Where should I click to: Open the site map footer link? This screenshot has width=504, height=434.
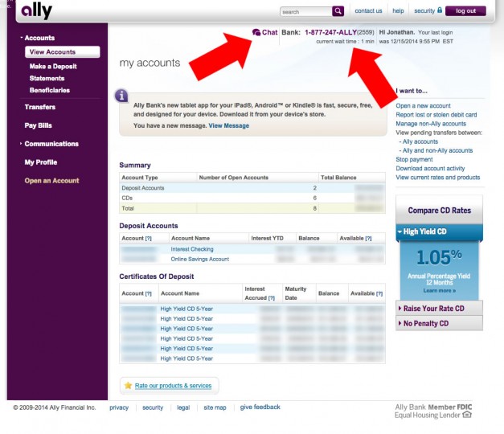pyautogui.click(x=215, y=407)
